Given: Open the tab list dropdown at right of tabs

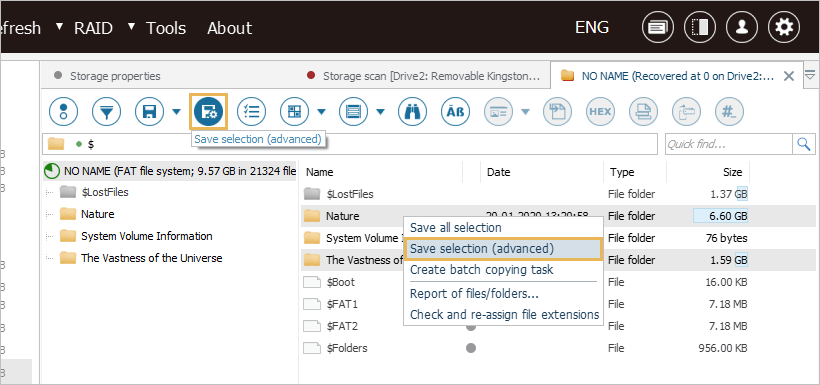Looking at the screenshot, I should [810, 75].
